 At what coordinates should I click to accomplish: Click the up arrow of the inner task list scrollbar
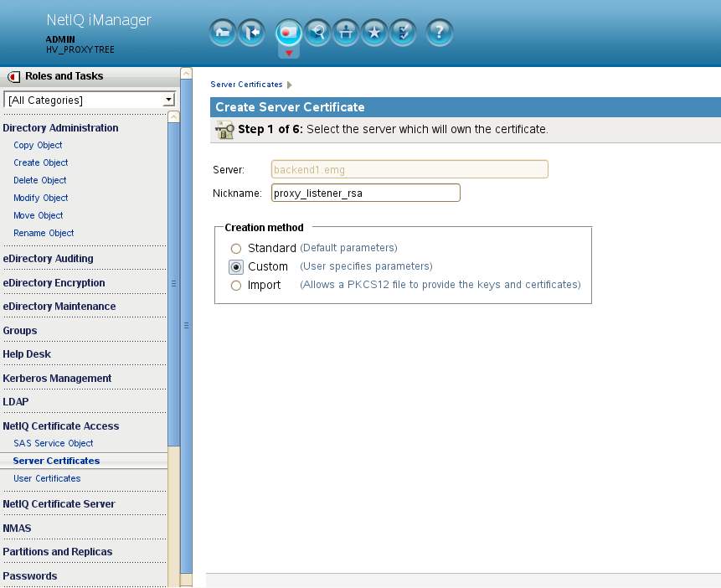(x=173, y=117)
